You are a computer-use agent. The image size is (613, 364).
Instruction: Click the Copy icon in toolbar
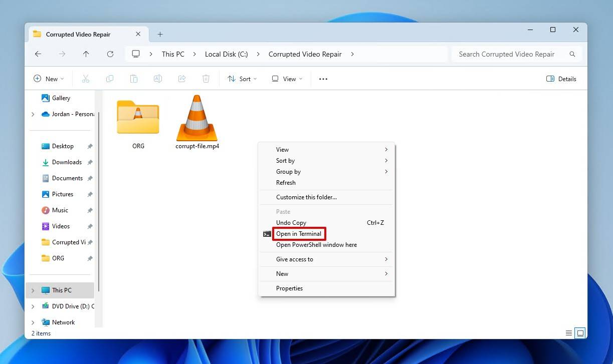[110, 79]
